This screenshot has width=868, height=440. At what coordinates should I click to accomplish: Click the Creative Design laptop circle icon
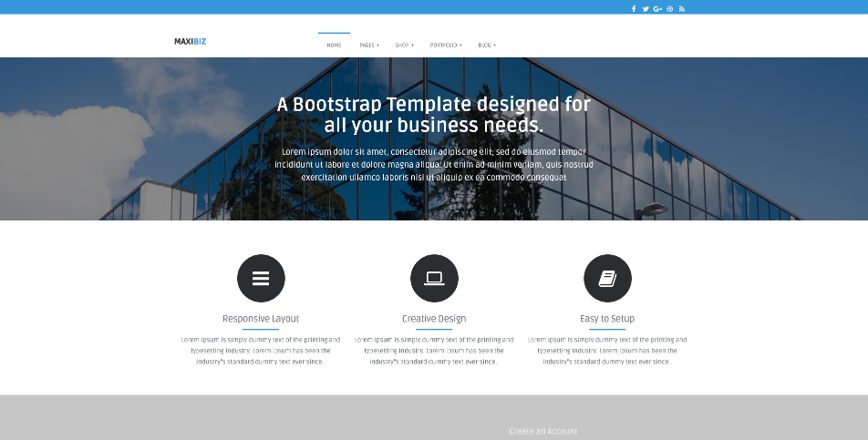point(434,278)
